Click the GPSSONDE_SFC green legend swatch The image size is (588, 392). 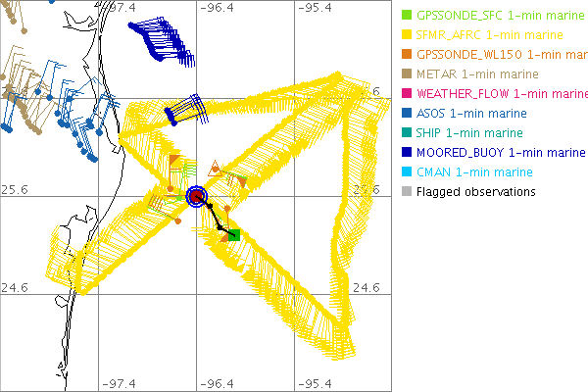pos(405,16)
